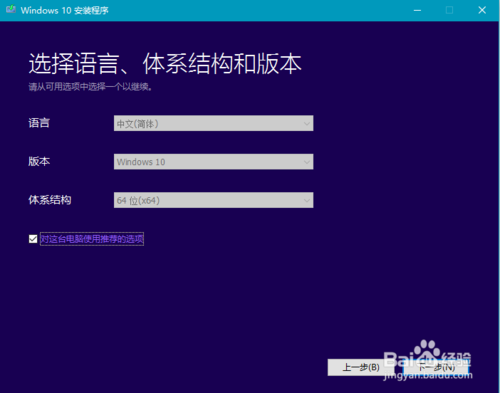The height and width of the screenshot is (393, 500).
Task: Open the 版本 dropdown showing Windows 10
Action: click(x=213, y=162)
